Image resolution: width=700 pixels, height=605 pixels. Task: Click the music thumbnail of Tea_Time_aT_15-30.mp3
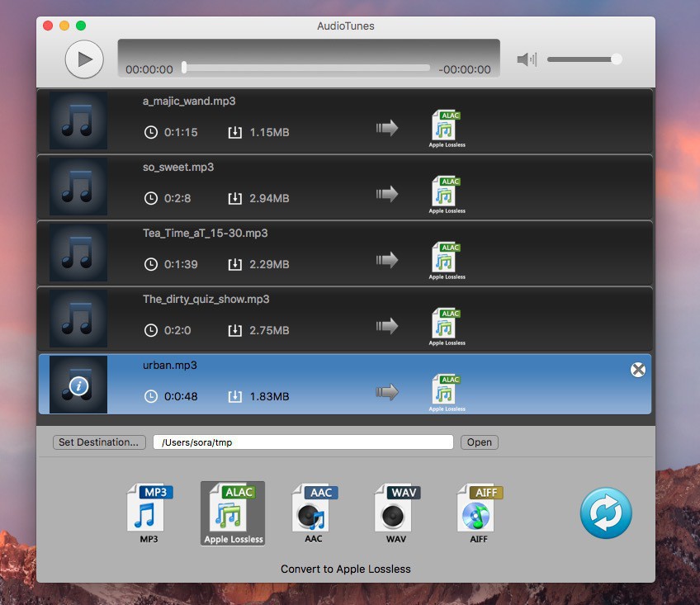tap(78, 253)
